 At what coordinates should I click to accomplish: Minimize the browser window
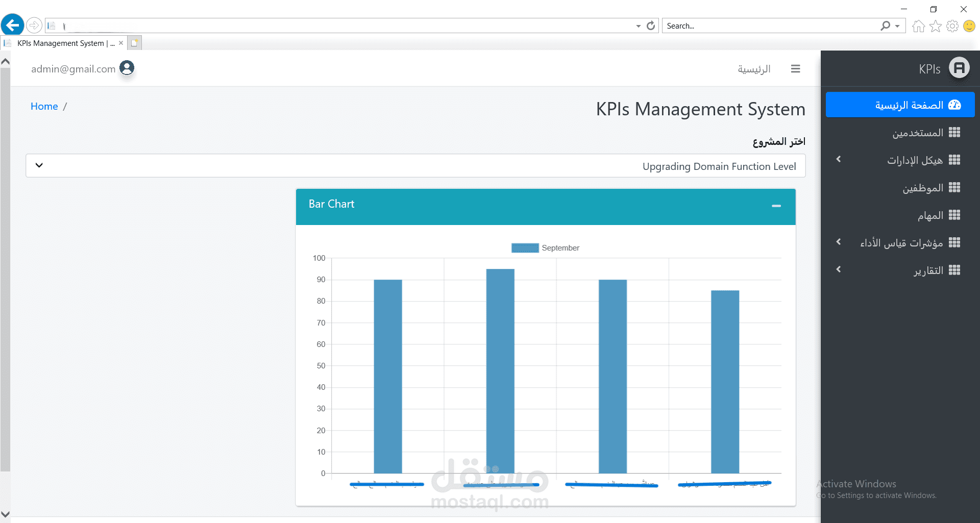click(x=903, y=9)
